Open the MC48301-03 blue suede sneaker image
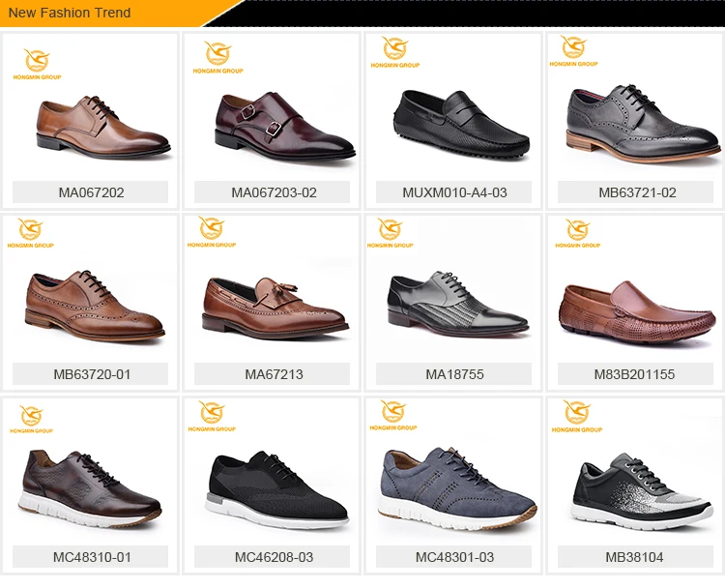This screenshot has width=725, height=588. [x=457, y=488]
